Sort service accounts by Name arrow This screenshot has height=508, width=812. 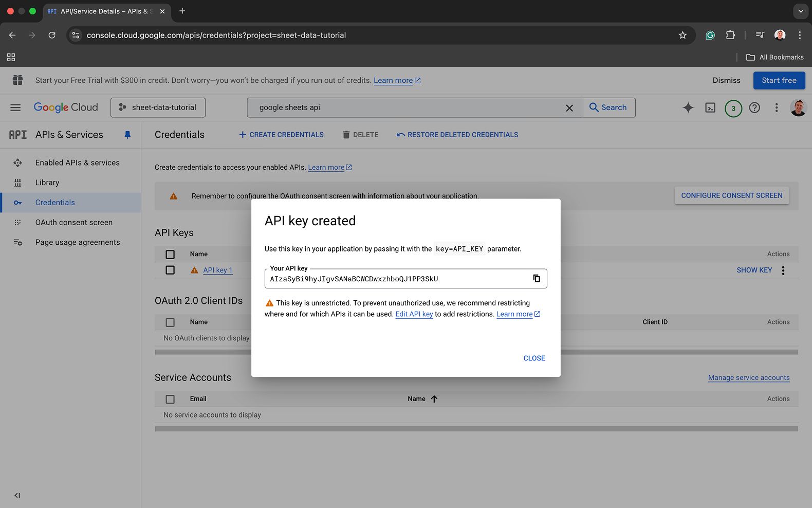(434, 399)
